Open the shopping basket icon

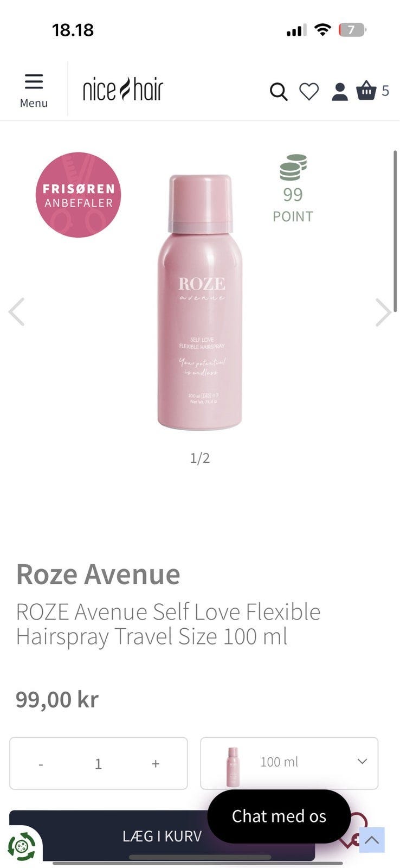[x=366, y=91]
